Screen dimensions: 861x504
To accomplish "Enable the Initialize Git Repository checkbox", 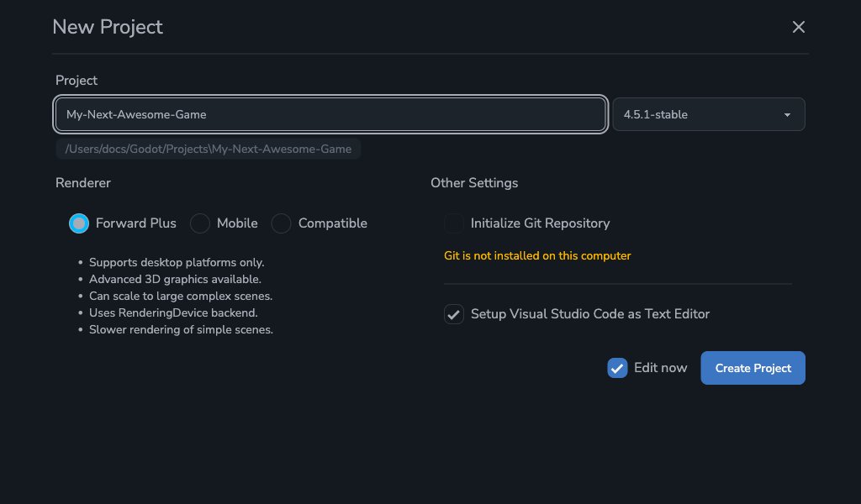I will (x=454, y=223).
